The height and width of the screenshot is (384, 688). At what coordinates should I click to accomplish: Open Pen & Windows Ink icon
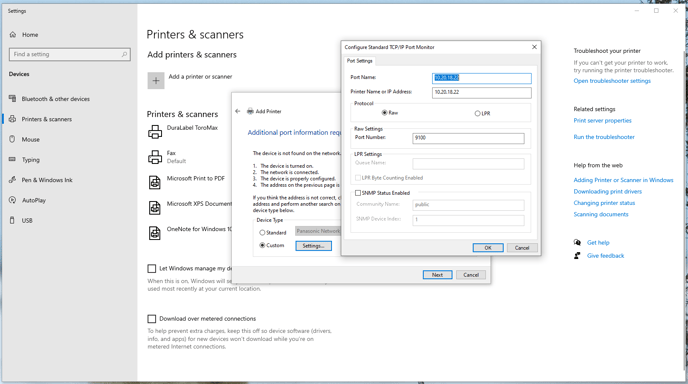(12, 179)
